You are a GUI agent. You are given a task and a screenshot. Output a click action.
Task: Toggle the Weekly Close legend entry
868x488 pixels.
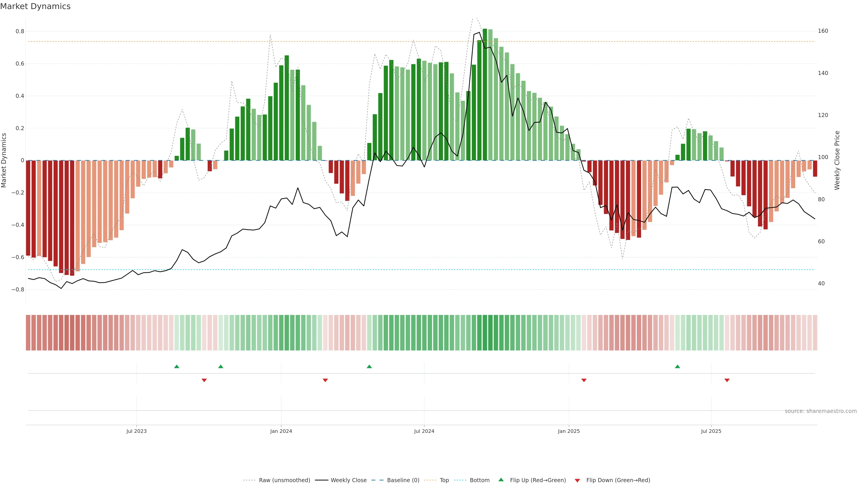[x=348, y=480]
